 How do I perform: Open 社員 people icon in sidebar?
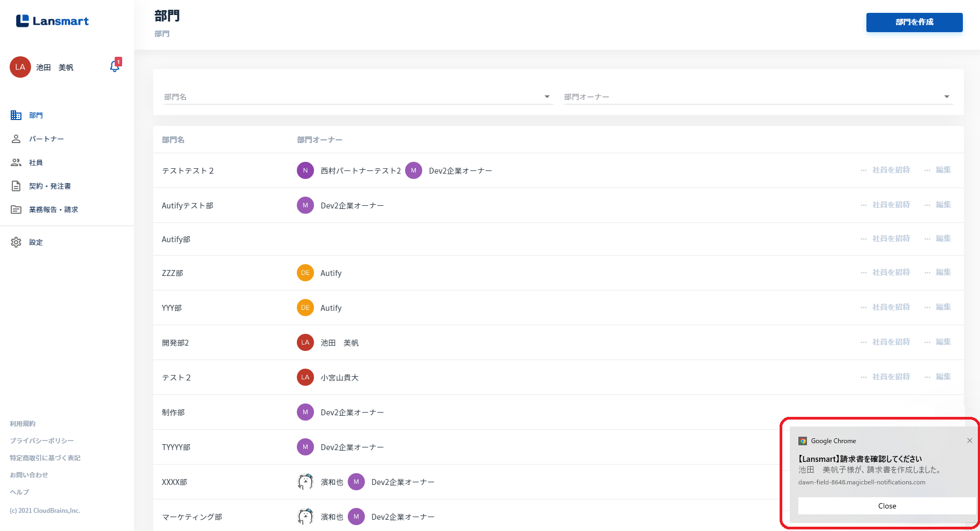coord(16,162)
